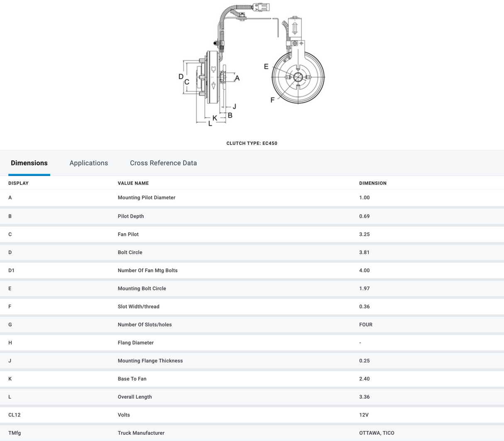504x441 pixels.
Task: Click the 0.36 dimension value
Action: tap(365, 306)
